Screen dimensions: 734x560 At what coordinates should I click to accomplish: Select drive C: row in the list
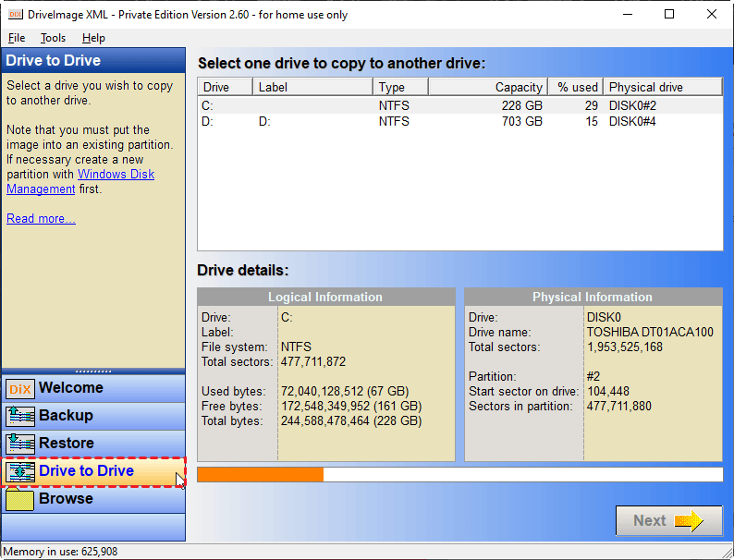tap(459, 105)
